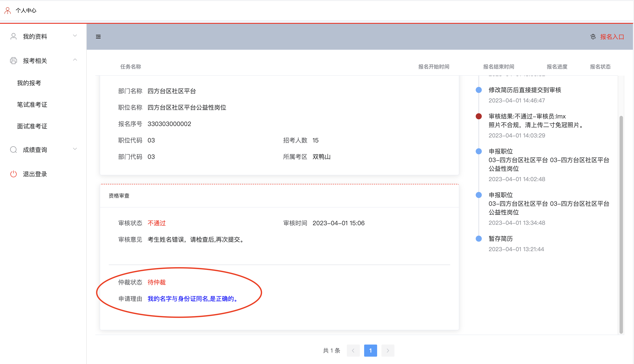Click the 部门名称 value 四方台区社区平台
634x364 pixels.
pyautogui.click(x=171, y=91)
